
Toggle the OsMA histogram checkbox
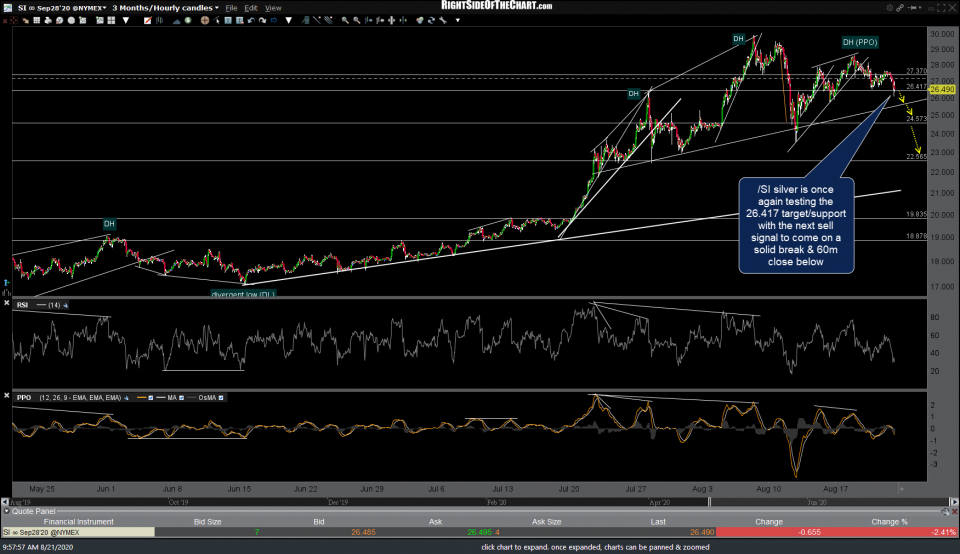pyautogui.click(x=222, y=397)
